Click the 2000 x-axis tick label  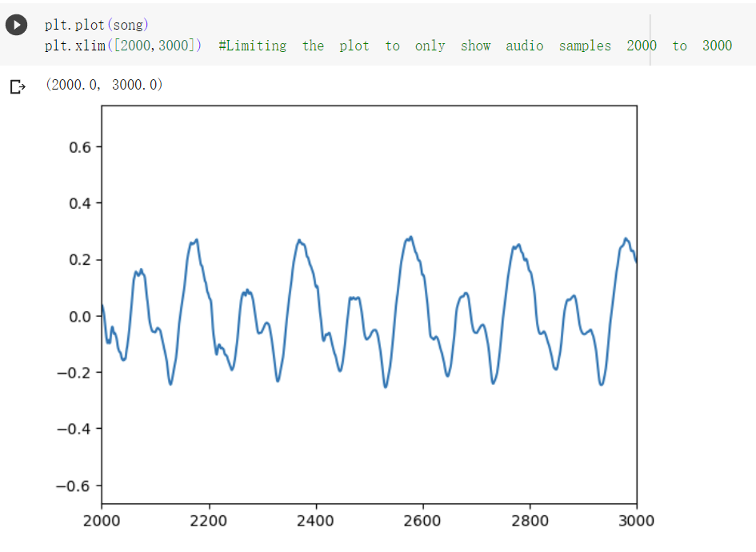102,521
